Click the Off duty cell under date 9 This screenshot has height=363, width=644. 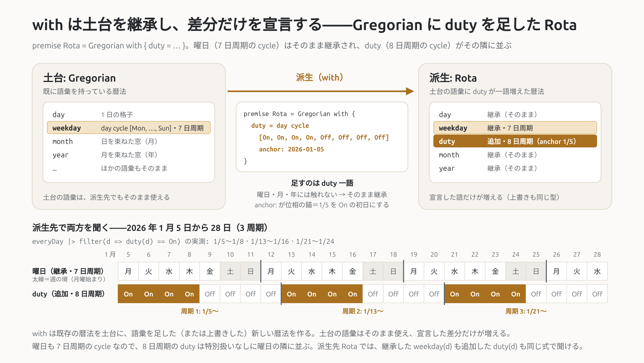[x=210, y=294]
